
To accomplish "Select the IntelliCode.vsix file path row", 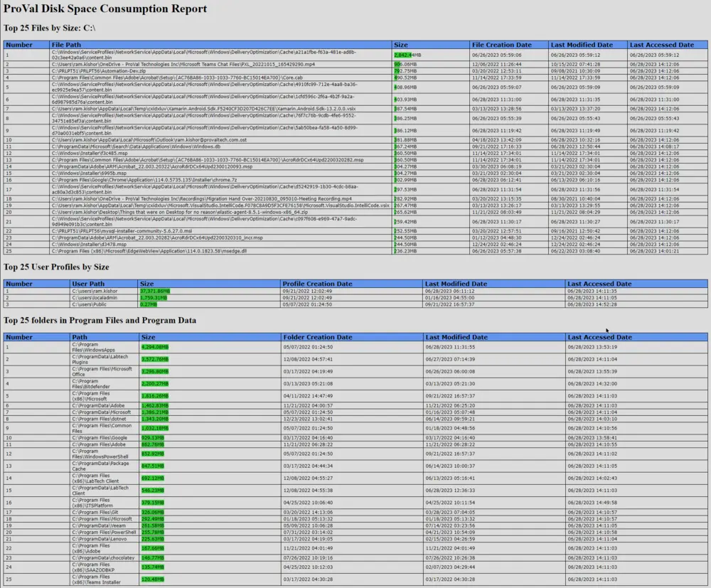I will tap(220, 205).
